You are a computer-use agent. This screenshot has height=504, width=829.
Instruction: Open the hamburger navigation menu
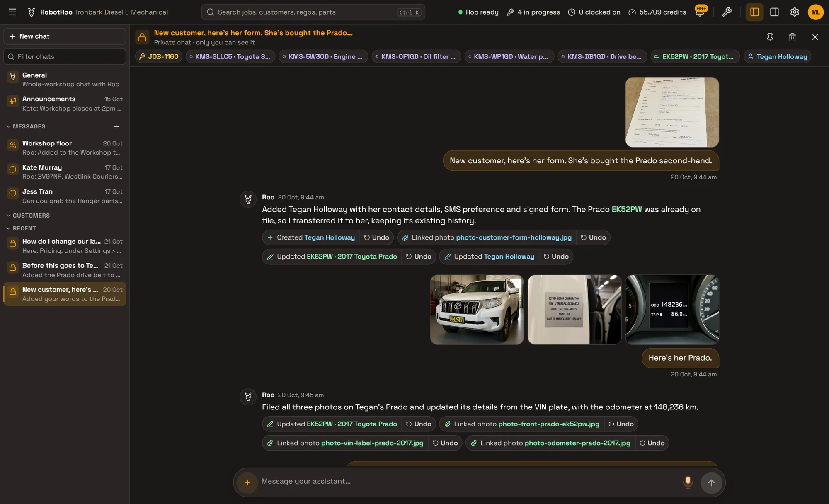point(12,12)
